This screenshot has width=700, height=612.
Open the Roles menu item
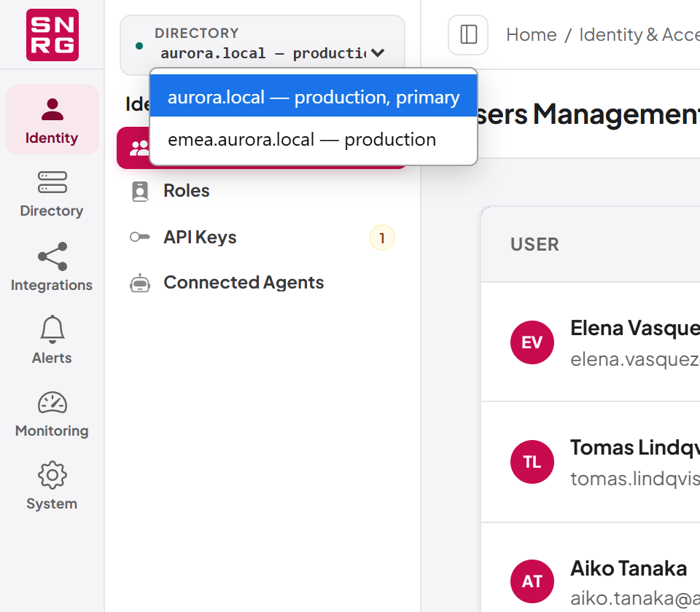click(x=262, y=191)
